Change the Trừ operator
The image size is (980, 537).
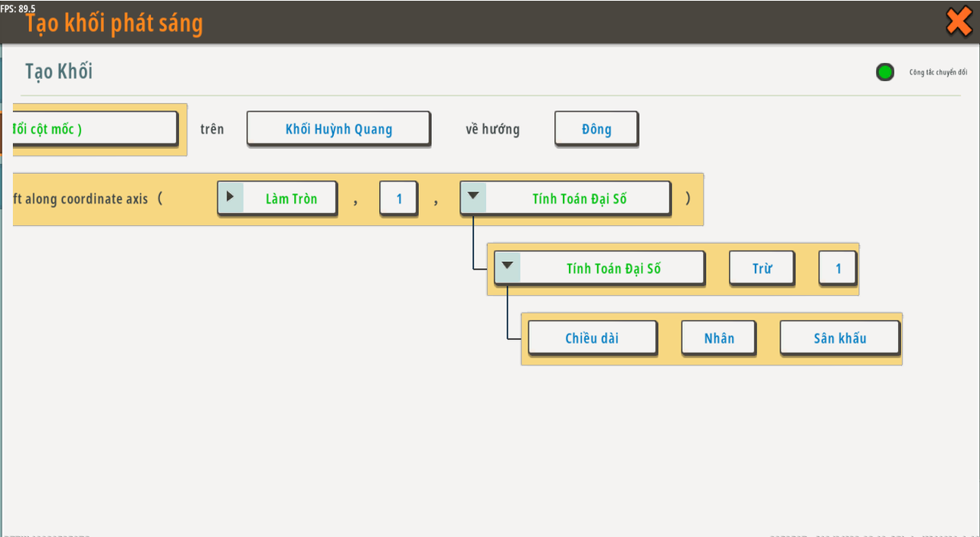(x=761, y=268)
